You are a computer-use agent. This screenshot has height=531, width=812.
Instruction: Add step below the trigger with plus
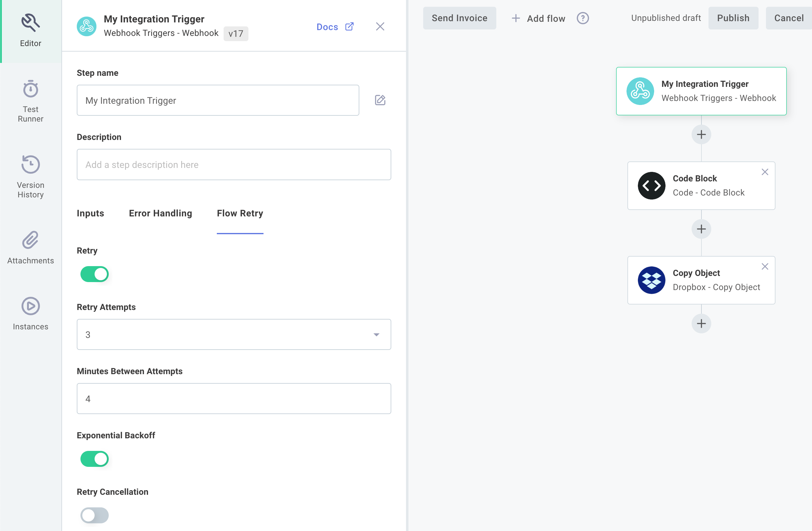click(701, 134)
